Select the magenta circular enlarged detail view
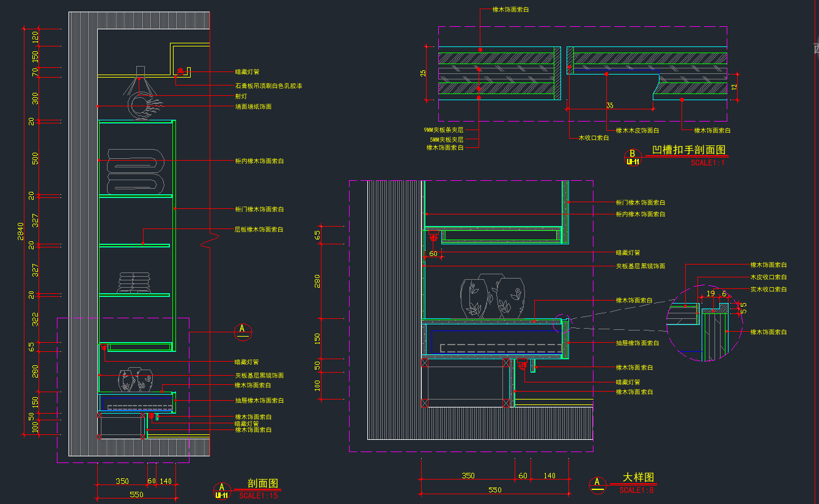 [x=704, y=323]
